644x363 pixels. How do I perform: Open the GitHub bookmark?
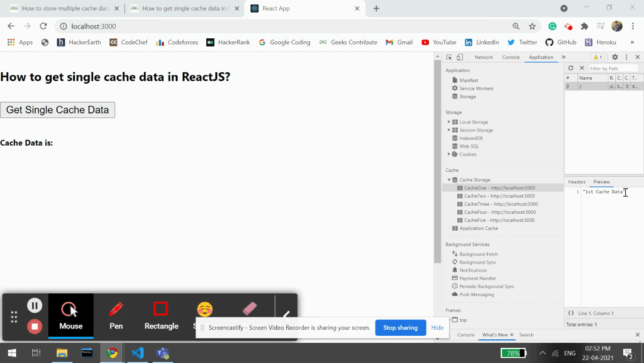tap(561, 42)
